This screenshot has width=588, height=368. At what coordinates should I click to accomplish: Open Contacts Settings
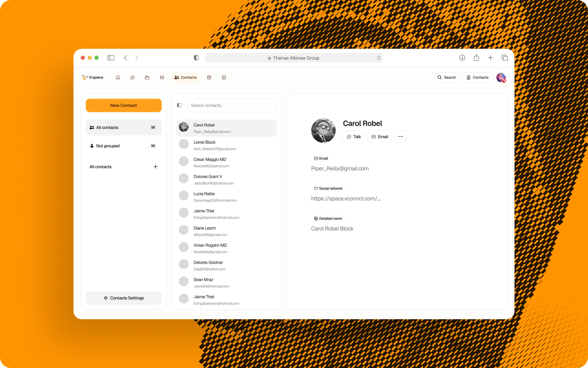(x=124, y=298)
